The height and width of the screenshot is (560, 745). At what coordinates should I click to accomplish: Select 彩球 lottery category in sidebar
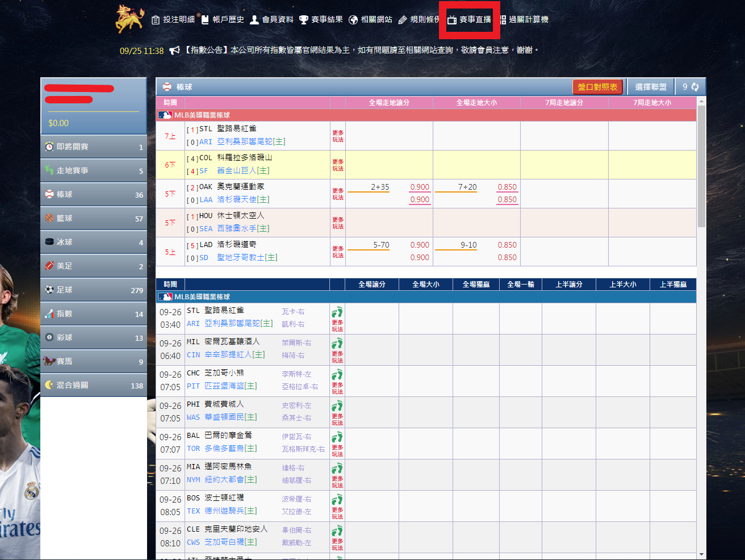[94, 337]
